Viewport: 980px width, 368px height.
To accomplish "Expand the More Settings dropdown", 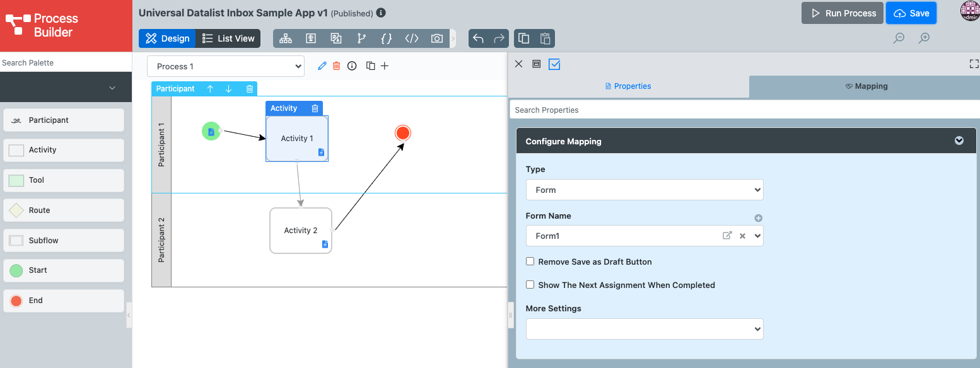I will tap(644, 329).
